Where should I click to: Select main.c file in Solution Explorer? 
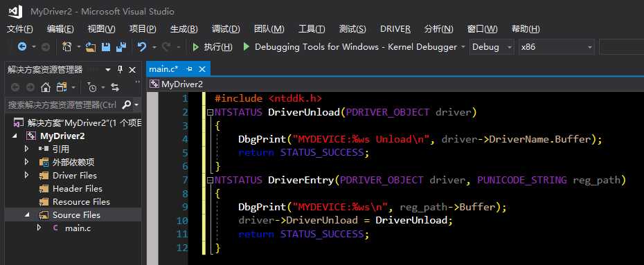(78, 228)
